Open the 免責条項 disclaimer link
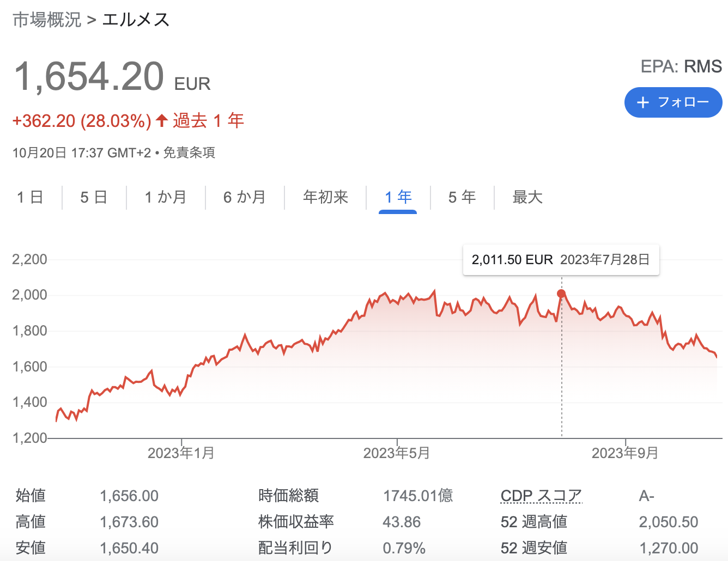This screenshot has width=728, height=561. tap(189, 153)
